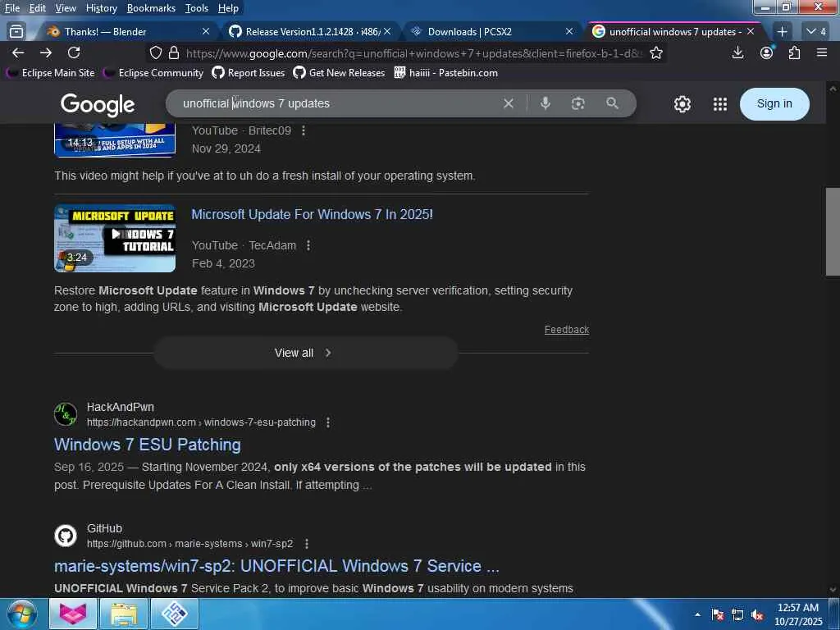Image resolution: width=840 pixels, height=630 pixels.
Task: List all tabs dropdown
Action: [816, 32]
